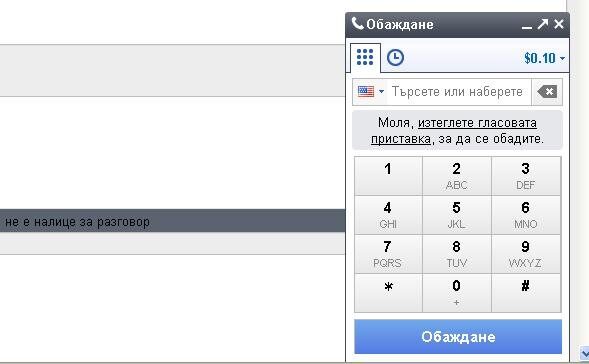The image size is (589, 364).
Task: Open the call history clock tab
Action: [x=395, y=57]
